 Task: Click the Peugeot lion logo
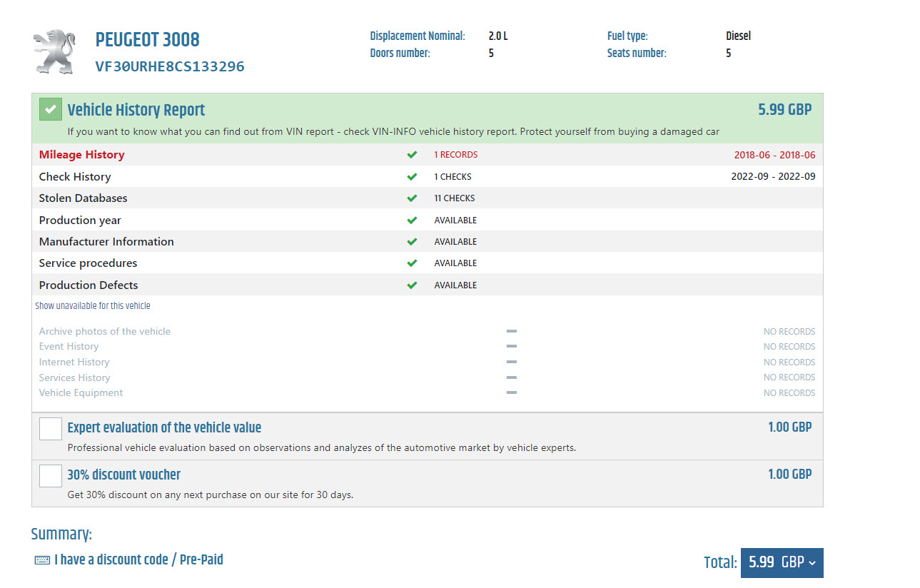(x=54, y=51)
